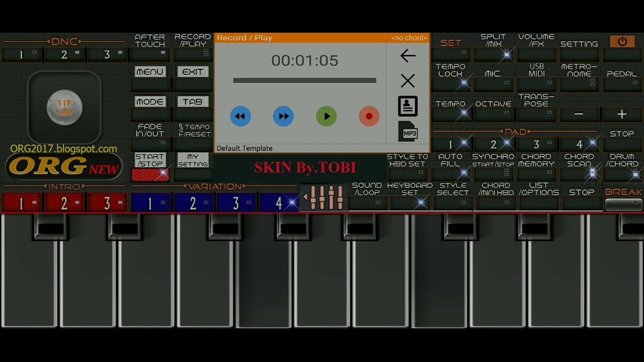Click the TRANSPOSE button

(x=536, y=114)
